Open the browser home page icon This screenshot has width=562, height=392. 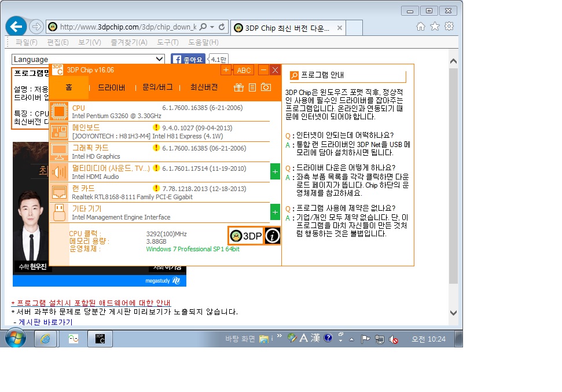click(421, 26)
